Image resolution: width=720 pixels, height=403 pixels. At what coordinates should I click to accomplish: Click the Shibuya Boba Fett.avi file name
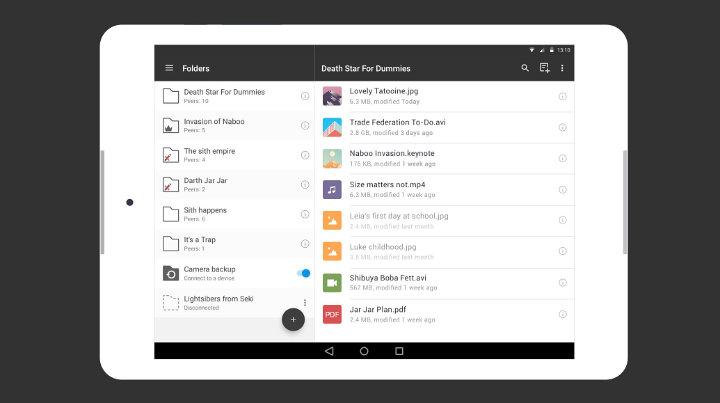[388, 278]
